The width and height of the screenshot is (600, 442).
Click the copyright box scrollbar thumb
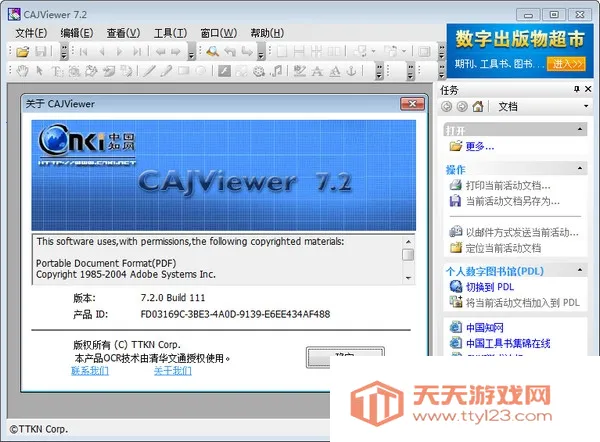click(x=408, y=254)
